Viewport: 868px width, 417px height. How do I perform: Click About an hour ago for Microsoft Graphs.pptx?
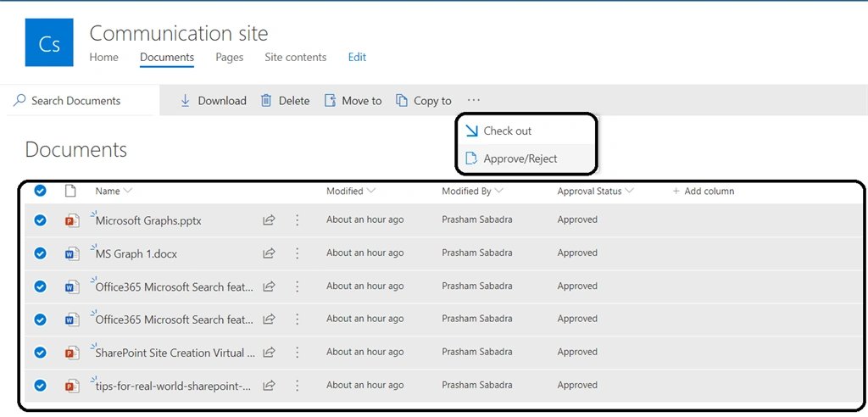[364, 220]
